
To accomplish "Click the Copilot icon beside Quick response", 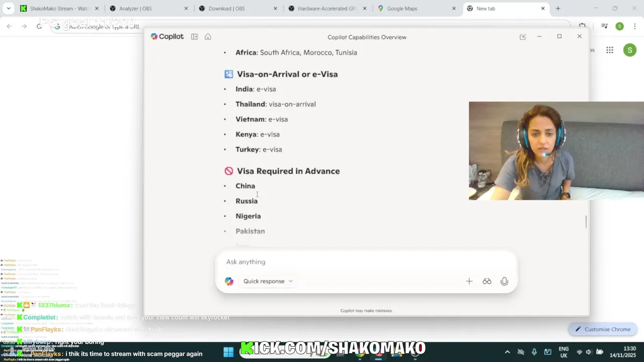I will [x=229, y=281].
